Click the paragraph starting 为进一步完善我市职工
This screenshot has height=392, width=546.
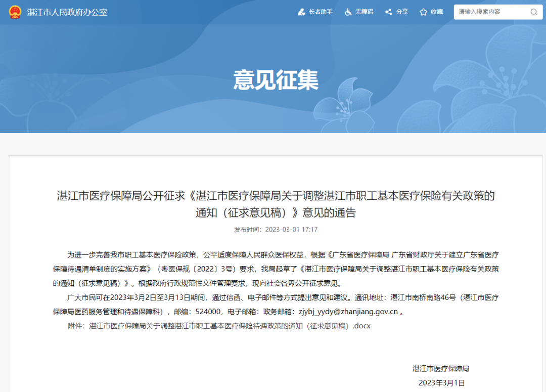point(276,269)
